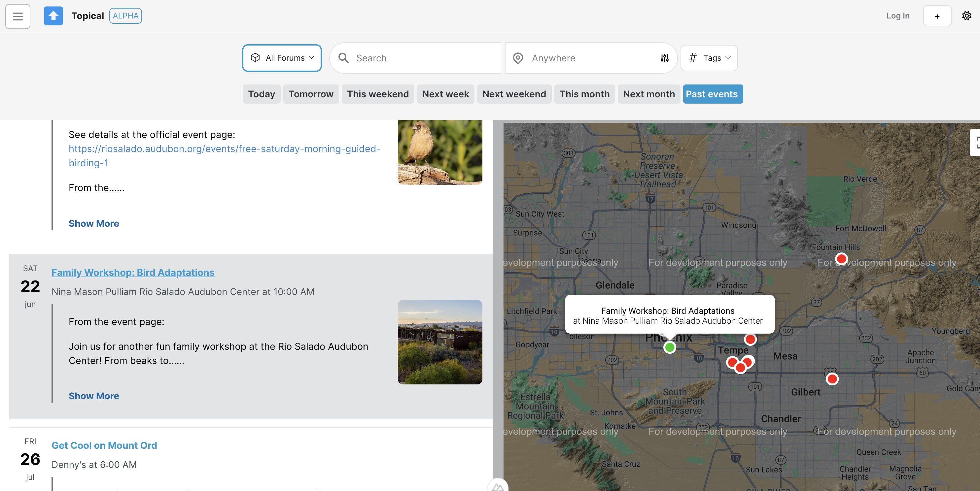Select Next weekend filter
Image resolution: width=980 pixels, height=491 pixels.
[x=514, y=94]
